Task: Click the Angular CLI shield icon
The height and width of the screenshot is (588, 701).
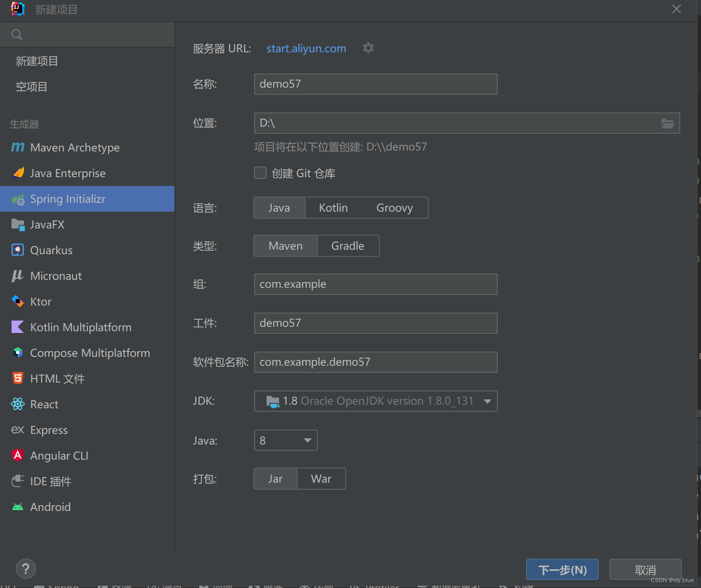Action: [18, 455]
